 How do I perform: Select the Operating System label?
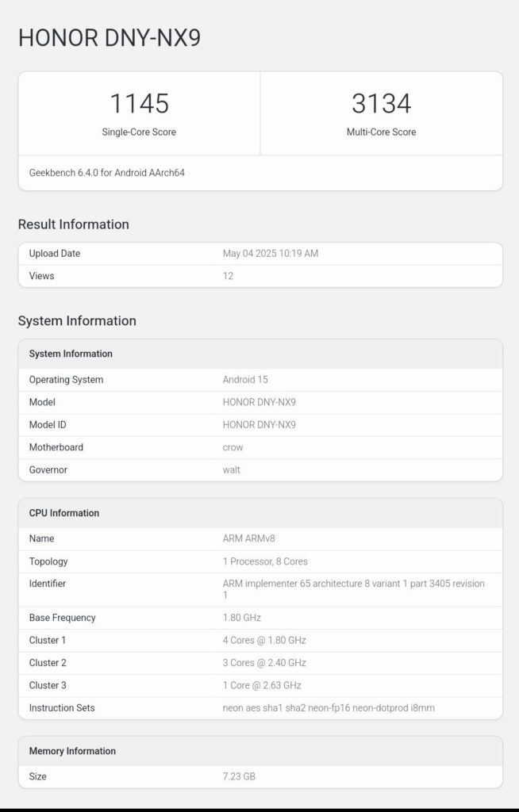point(66,380)
